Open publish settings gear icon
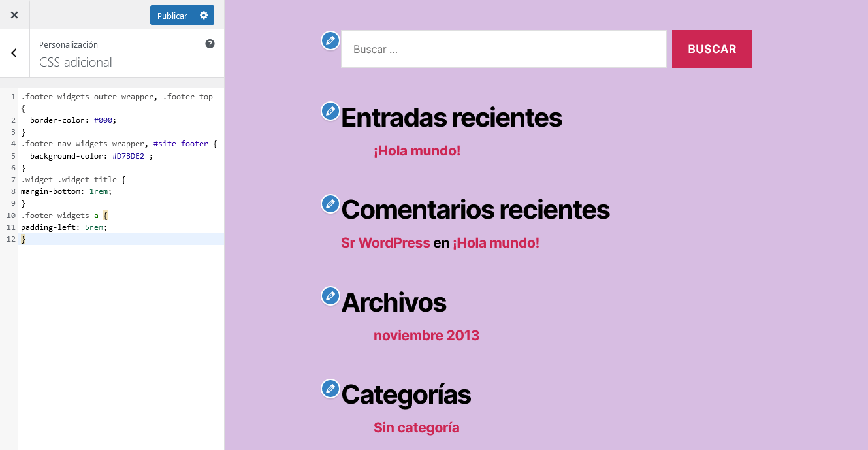This screenshot has width=868, height=450. [x=204, y=15]
